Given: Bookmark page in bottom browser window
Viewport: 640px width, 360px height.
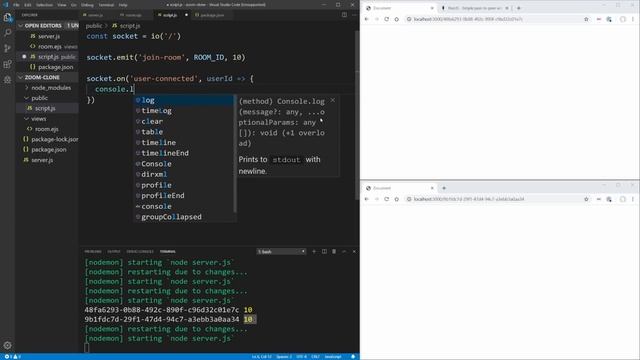Looking at the screenshot, I should pos(586,199).
